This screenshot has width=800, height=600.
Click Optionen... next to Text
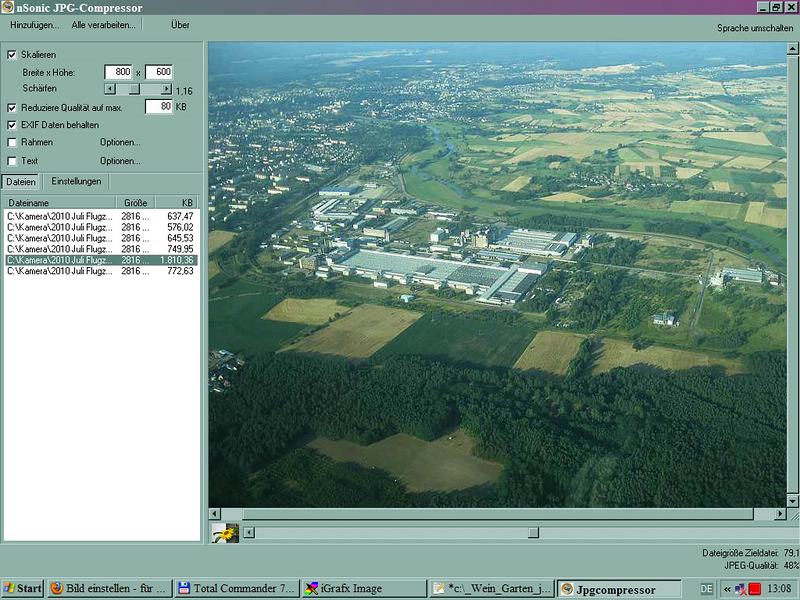119,160
